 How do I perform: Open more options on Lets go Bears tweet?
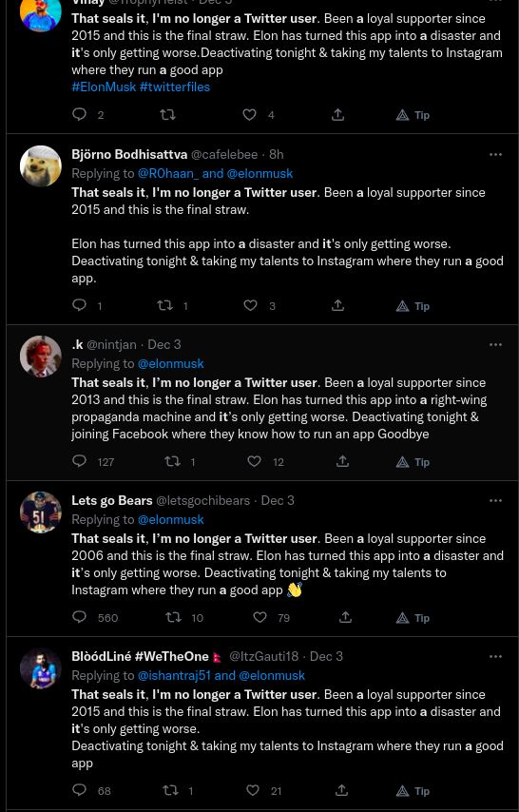[x=495, y=500]
